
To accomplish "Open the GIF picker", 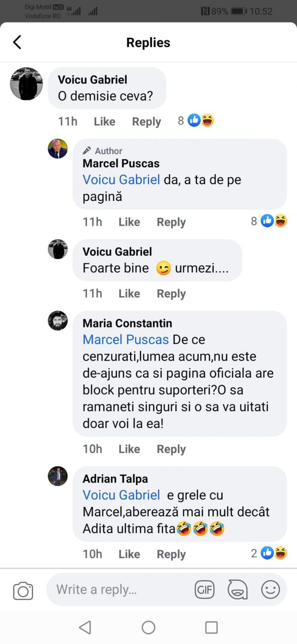I will 205,589.
